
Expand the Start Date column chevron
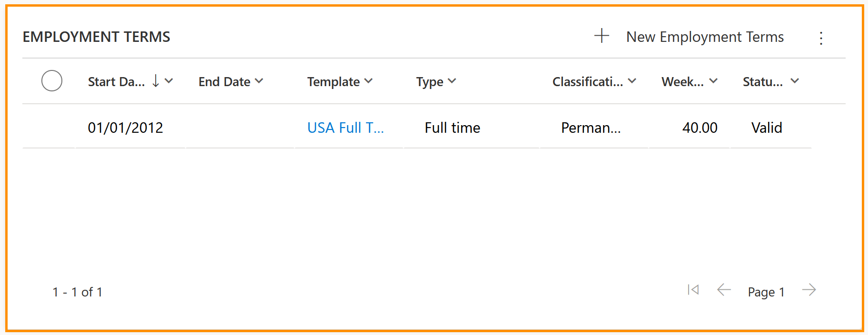(x=169, y=81)
